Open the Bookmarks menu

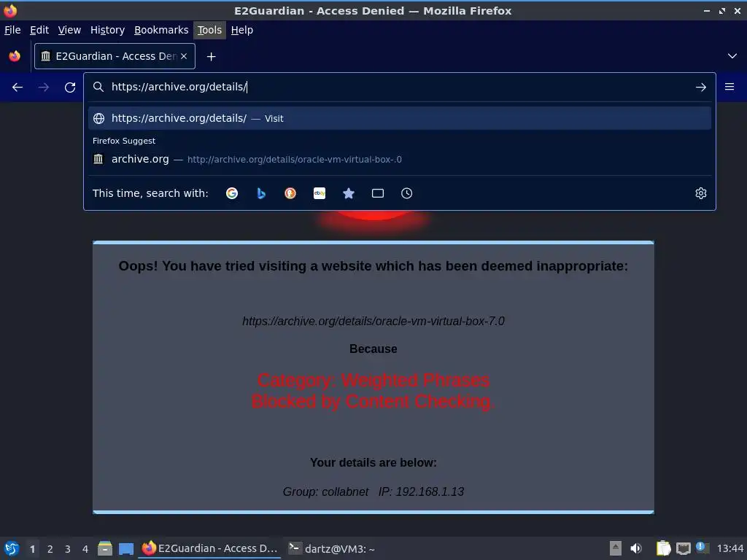coord(161,30)
